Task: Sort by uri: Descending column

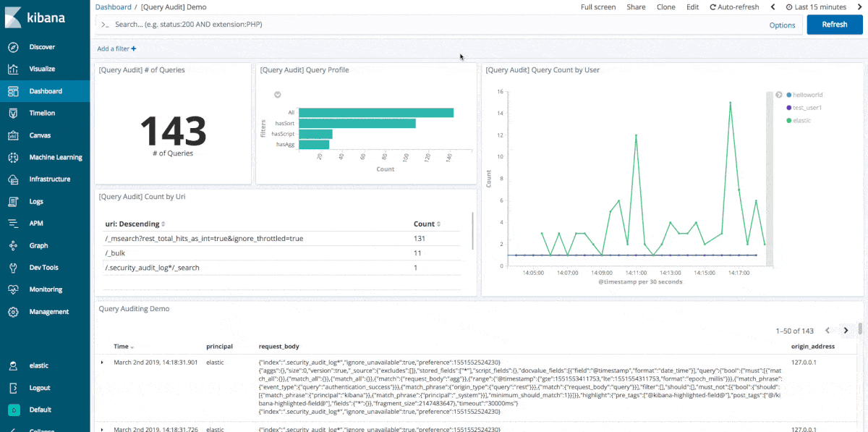Action: (x=135, y=224)
